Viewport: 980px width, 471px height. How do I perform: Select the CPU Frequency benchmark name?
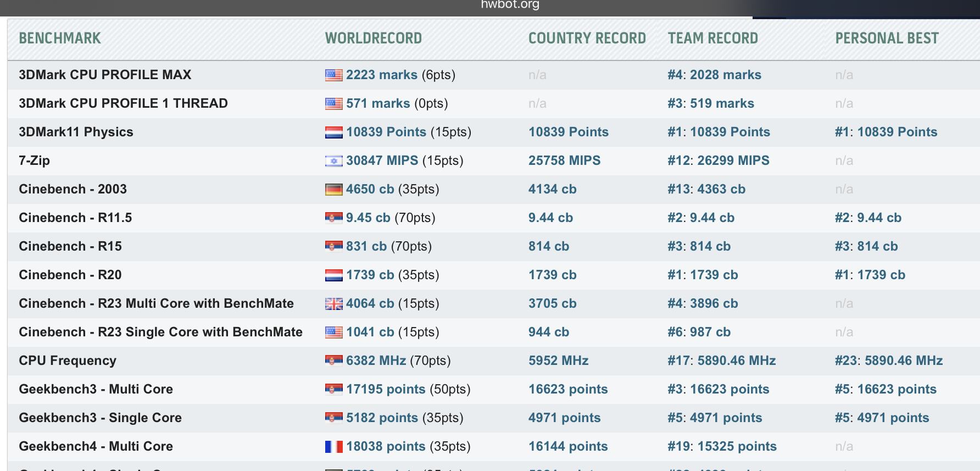click(x=68, y=361)
